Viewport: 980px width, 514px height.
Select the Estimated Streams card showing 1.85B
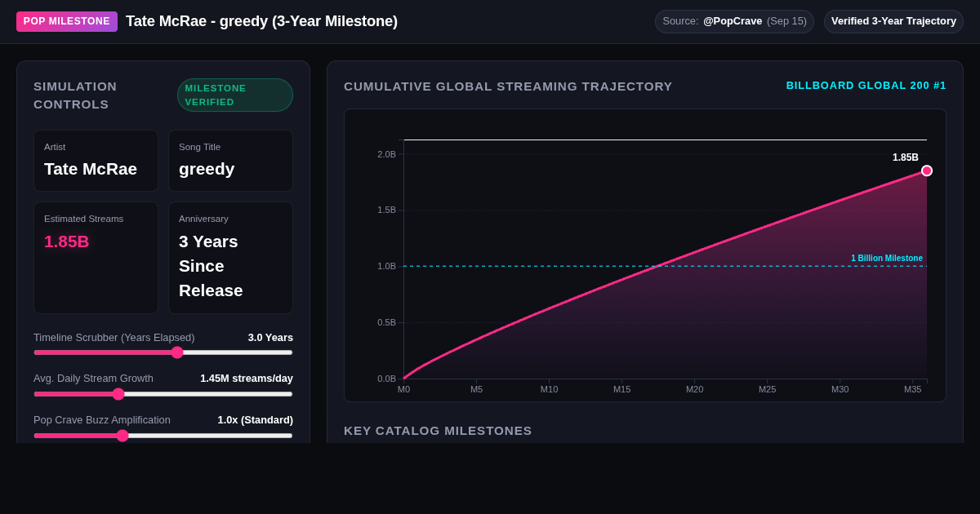pos(96,258)
